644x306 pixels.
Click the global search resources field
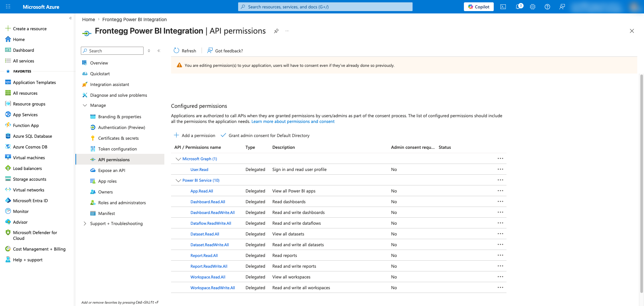tap(325, 7)
